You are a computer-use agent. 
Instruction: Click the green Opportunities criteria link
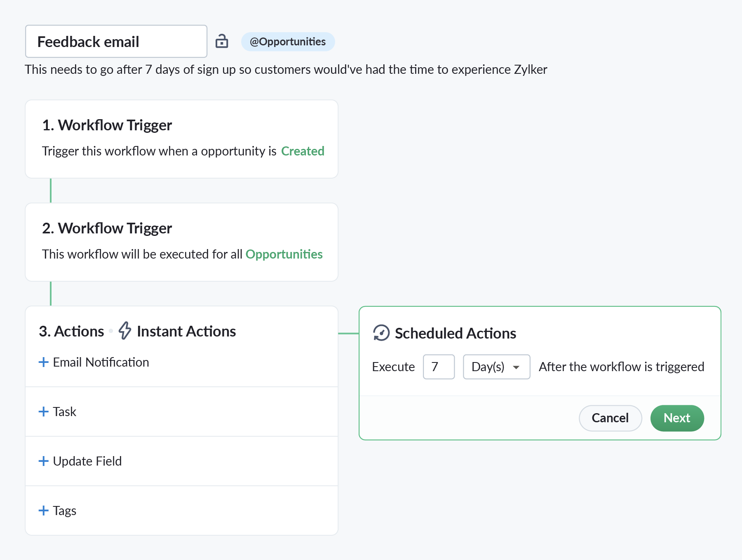pyautogui.click(x=284, y=254)
